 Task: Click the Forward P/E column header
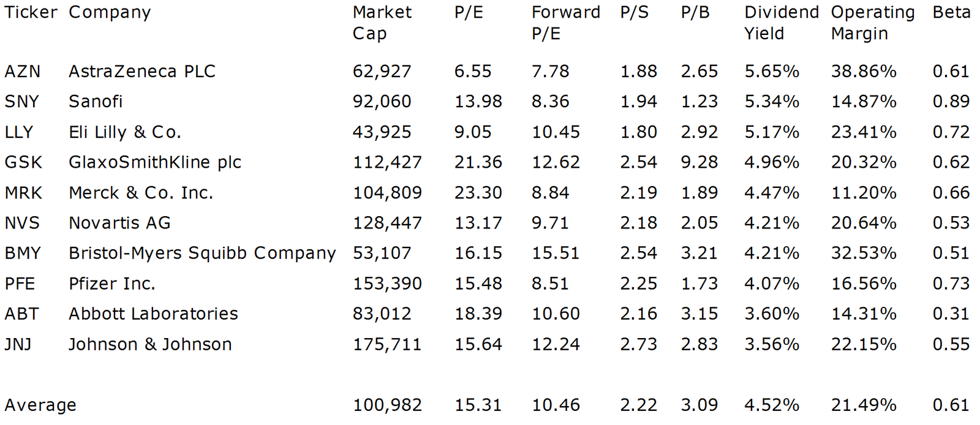point(565,23)
